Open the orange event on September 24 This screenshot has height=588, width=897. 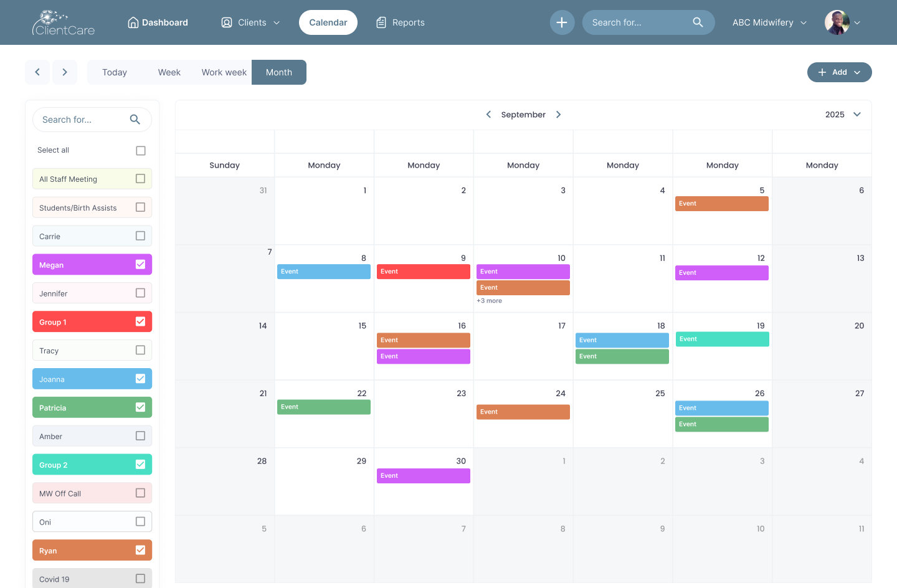pos(523,412)
